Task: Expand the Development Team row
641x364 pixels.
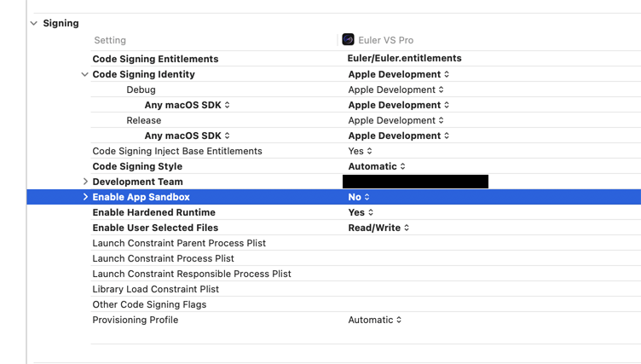Action: tap(85, 182)
